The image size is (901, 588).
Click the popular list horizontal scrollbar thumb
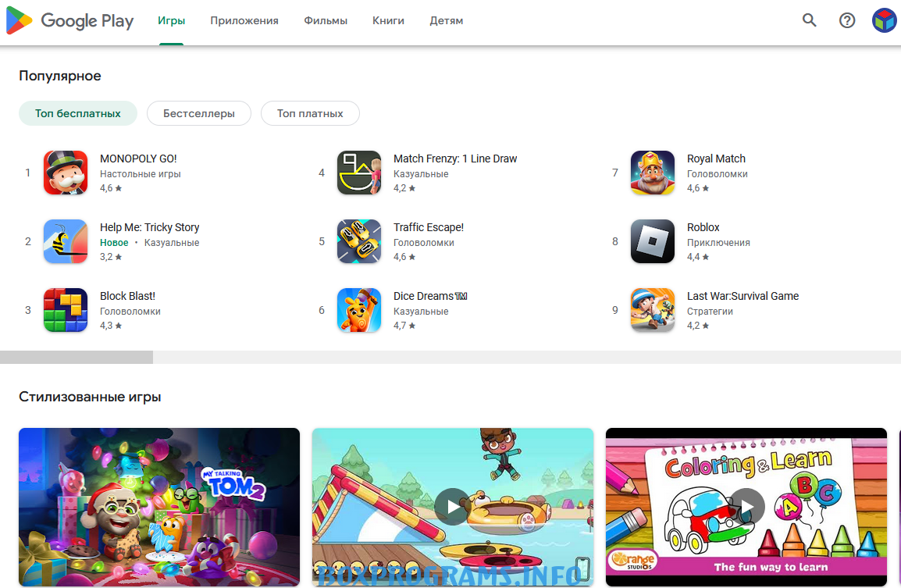77,357
